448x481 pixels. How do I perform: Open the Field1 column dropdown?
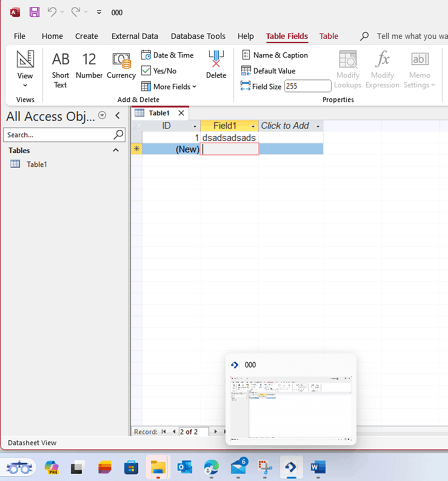point(253,126)
